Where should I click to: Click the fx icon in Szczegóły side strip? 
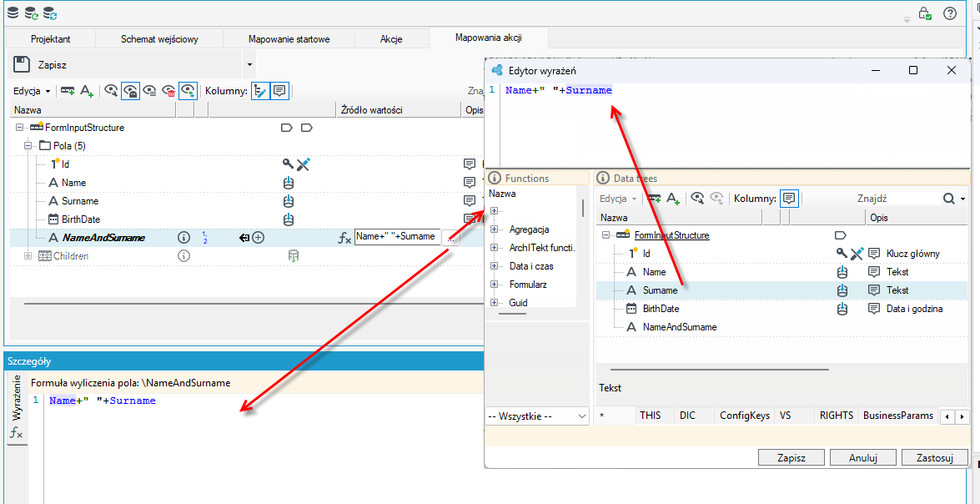[x=16, y=432]
